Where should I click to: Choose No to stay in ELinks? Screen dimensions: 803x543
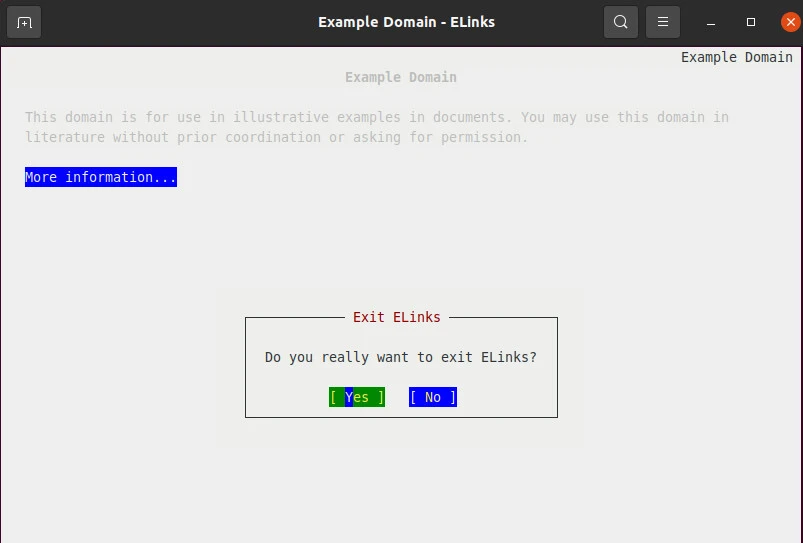coord(433,397)
